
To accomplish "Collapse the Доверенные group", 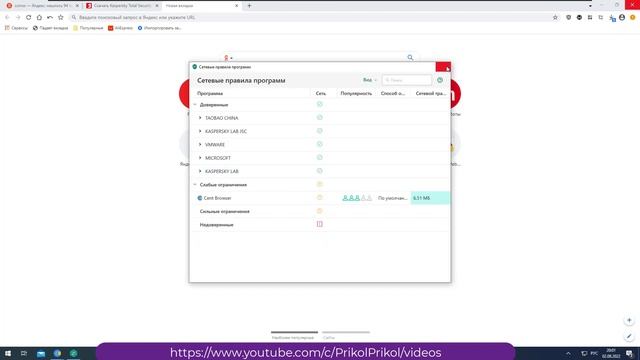I will click(195, 105).
